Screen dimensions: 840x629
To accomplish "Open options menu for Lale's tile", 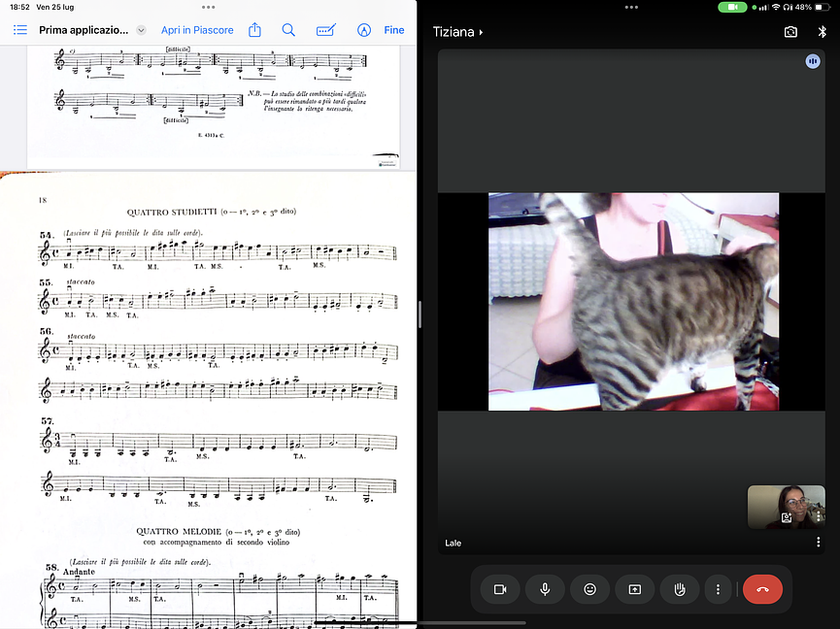I will point(818,543).
